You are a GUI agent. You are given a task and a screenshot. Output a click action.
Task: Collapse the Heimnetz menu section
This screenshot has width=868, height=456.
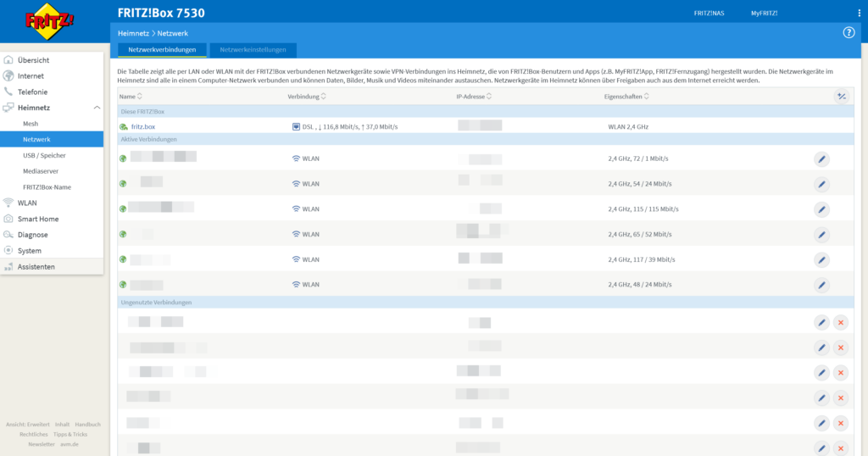point(97,108)
